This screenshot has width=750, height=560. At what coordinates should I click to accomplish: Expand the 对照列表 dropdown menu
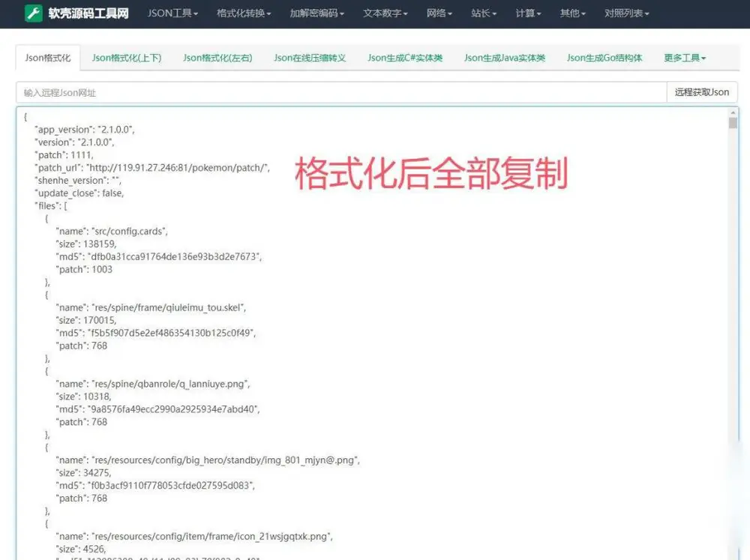(x=627, y=13)
